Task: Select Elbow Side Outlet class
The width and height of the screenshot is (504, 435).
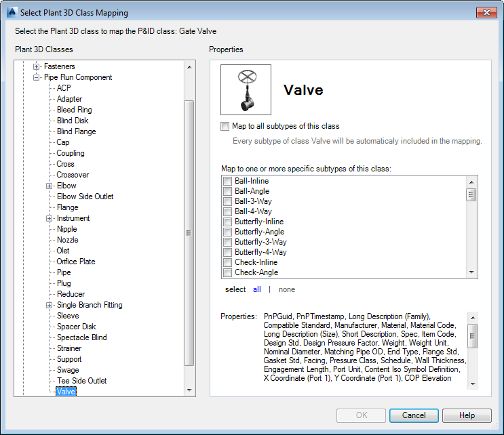Action: coord(85,196)
